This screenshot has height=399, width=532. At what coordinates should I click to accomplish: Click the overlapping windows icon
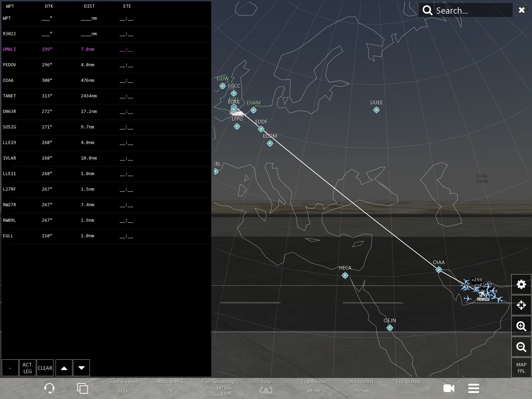pyautogui.click(x=83, y=388)
